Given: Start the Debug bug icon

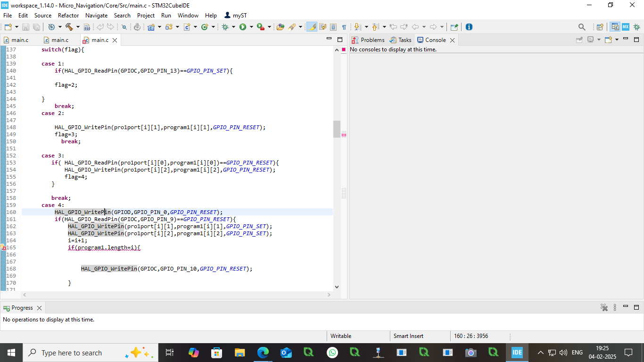Looking at the screenshot, I should click(x=225, y=27).
